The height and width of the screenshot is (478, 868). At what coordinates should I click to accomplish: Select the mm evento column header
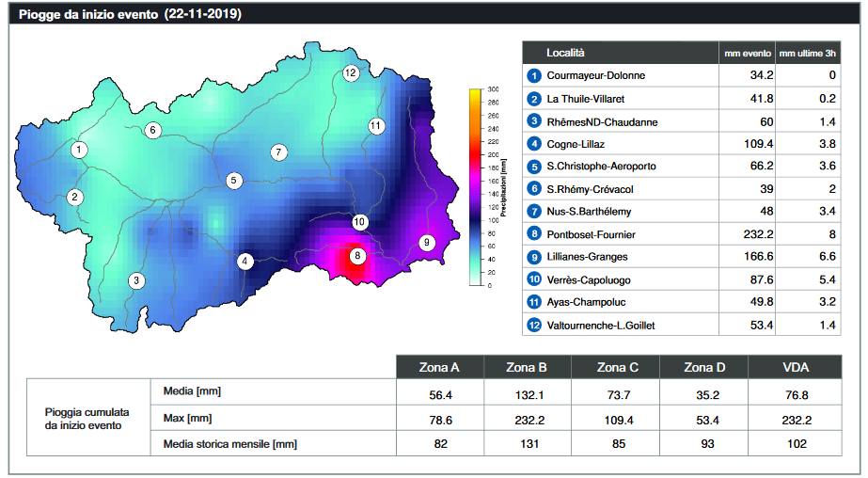pos(748,55)
